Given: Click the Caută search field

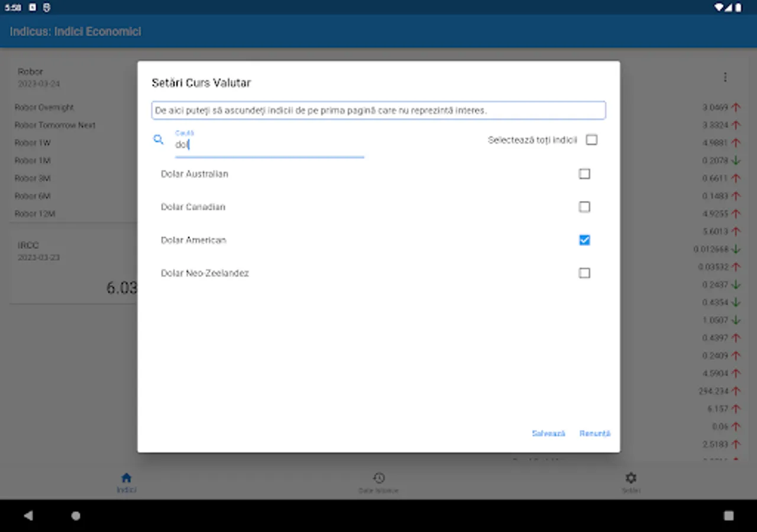Looking at the screenshot, I should [270, 144].
